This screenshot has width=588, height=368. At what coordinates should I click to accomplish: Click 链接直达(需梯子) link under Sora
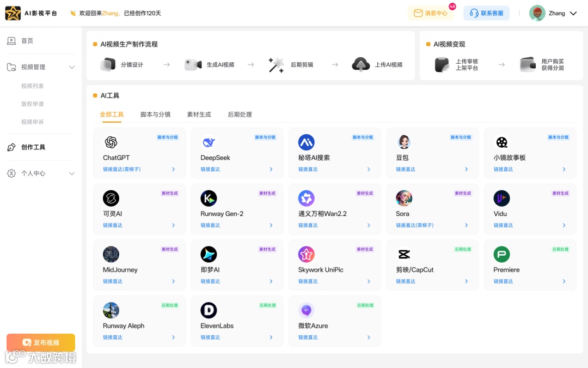pos(415,225)
